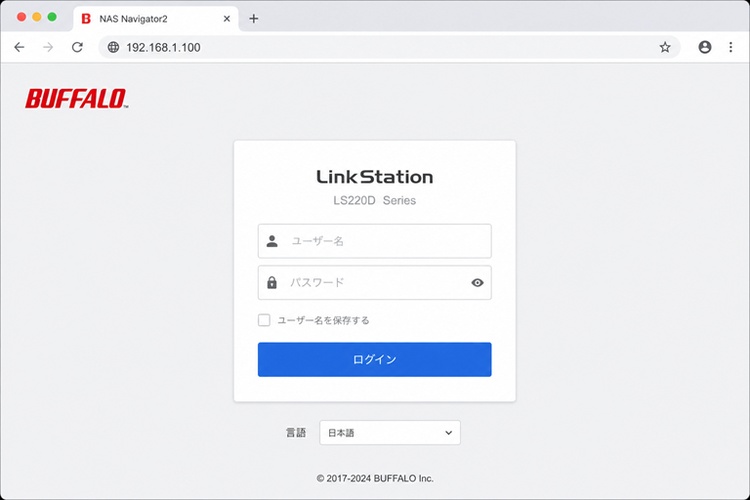Click the browser forward arrow
750x500 pixels.
pos(48,47)
